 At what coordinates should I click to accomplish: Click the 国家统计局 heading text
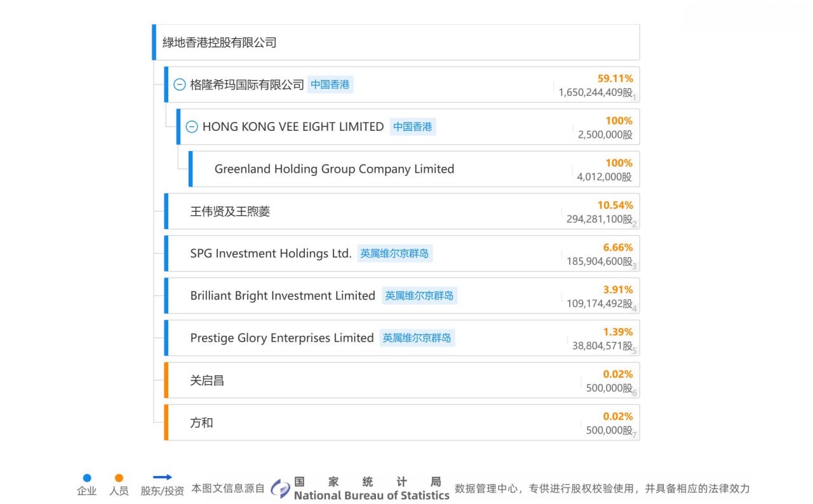click(367, 482)
